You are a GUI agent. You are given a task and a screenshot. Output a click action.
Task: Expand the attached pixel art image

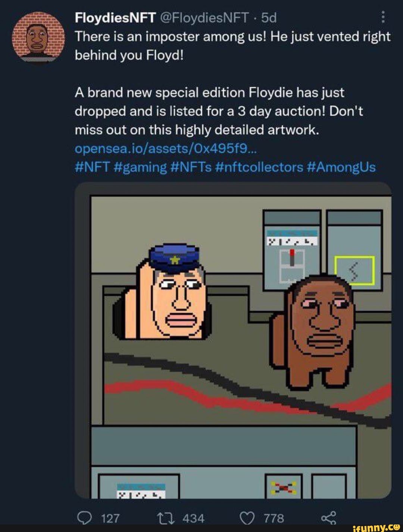click(x=233, y=340)
